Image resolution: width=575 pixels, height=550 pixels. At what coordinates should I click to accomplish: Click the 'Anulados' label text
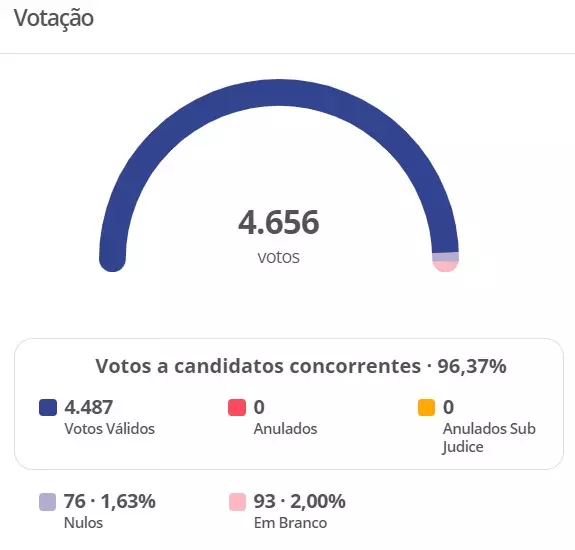click(285, 429)
